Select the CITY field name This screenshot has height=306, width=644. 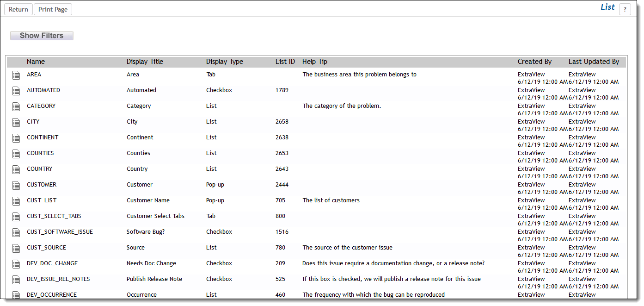[33, 121]
